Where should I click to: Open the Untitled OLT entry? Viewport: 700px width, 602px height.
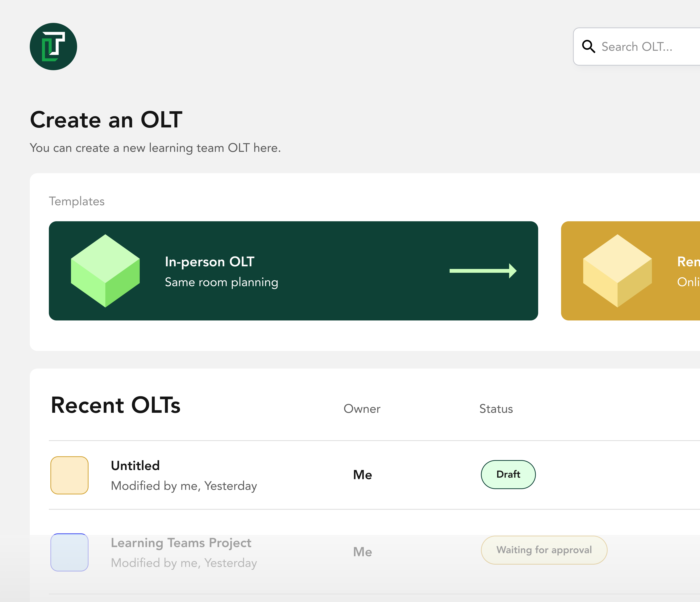coord(135,466)
